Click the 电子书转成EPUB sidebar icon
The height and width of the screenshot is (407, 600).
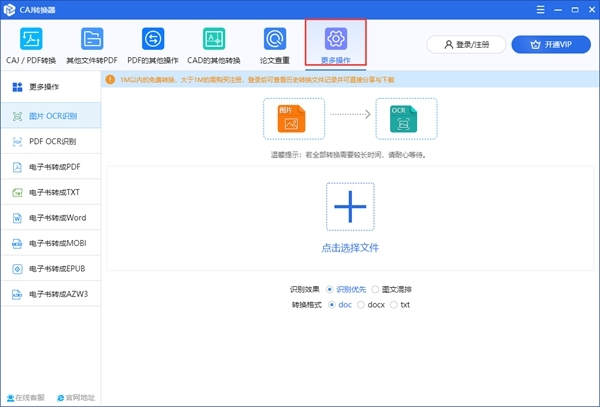point(17,269)
